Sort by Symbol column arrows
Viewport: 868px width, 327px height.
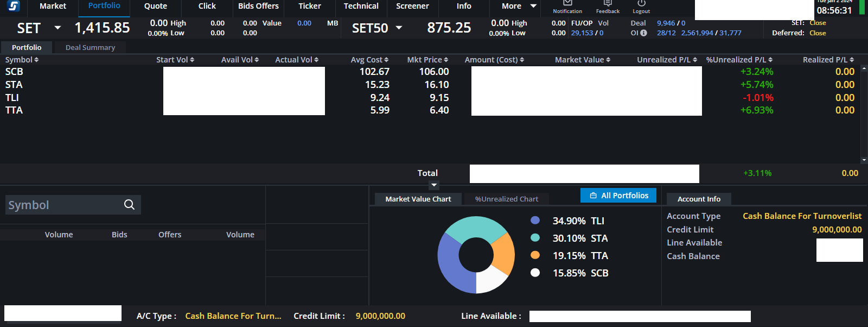coord(36,60)
